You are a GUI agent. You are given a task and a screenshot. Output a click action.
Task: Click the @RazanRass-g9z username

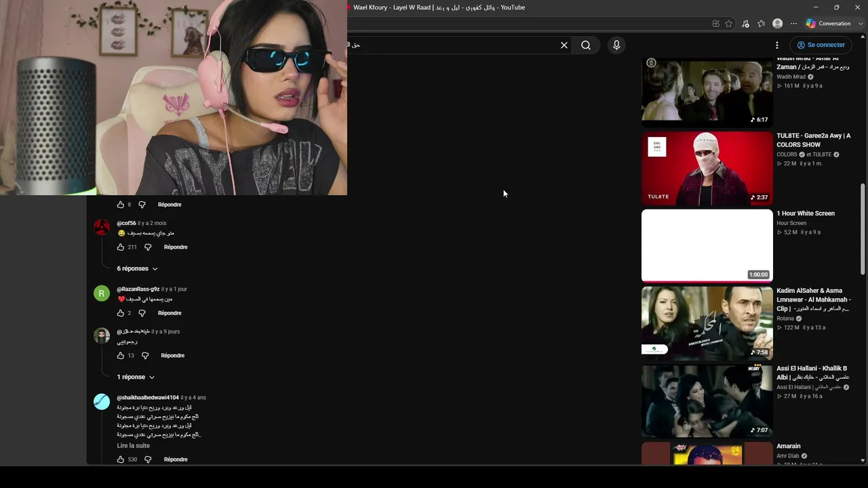(x=138, y=289)
